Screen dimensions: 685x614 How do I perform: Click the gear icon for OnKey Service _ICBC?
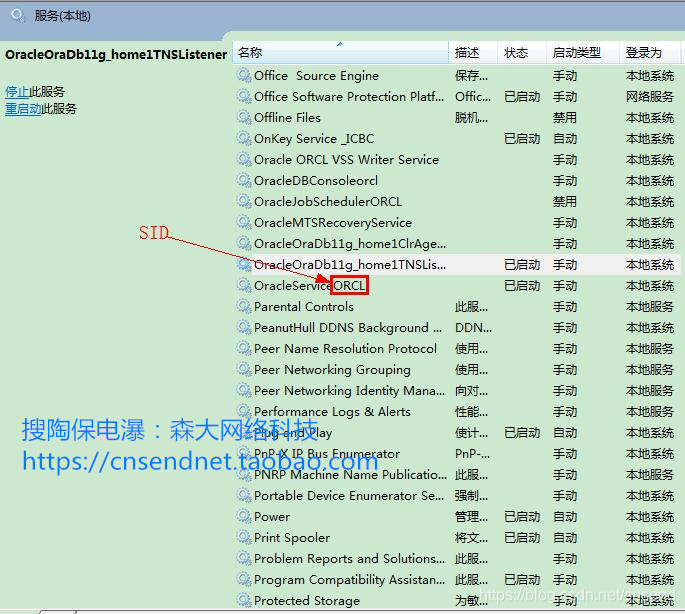pyautogui.click(x=243, y=138)
